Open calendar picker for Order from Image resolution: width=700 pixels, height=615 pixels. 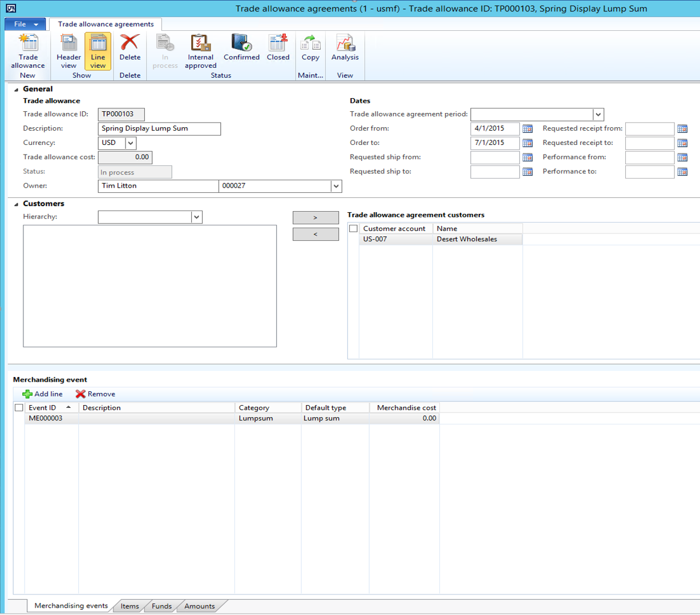pos(527,129)
